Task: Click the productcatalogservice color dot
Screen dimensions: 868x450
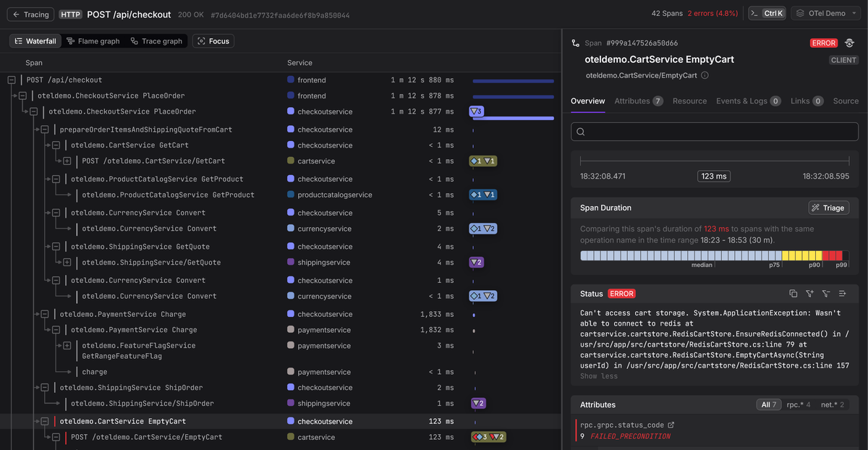Action: pos(291,195)
